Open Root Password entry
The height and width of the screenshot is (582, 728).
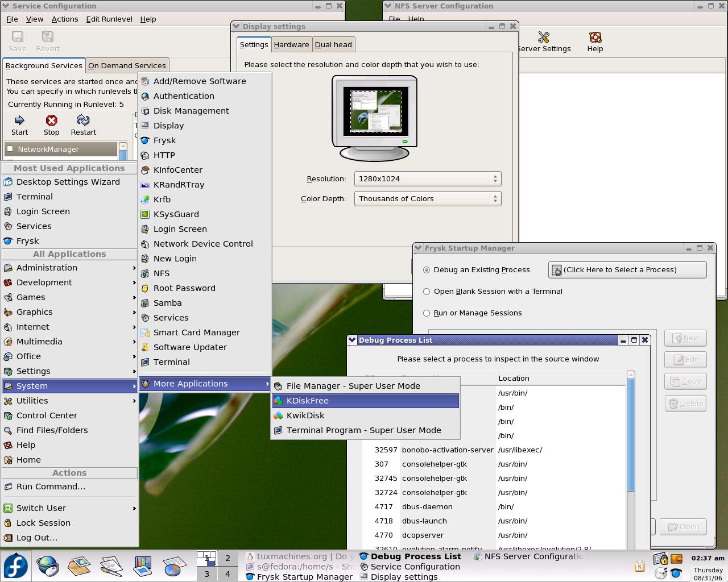tap(205, 288)
